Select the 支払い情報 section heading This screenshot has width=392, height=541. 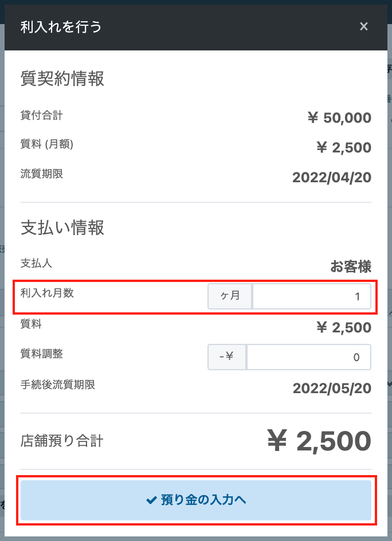tap(62, 228)
